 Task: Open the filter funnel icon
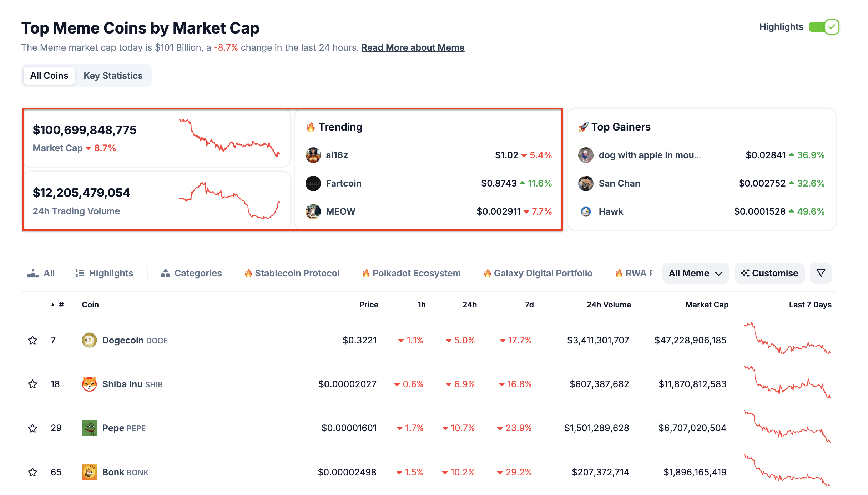(821, 273)
